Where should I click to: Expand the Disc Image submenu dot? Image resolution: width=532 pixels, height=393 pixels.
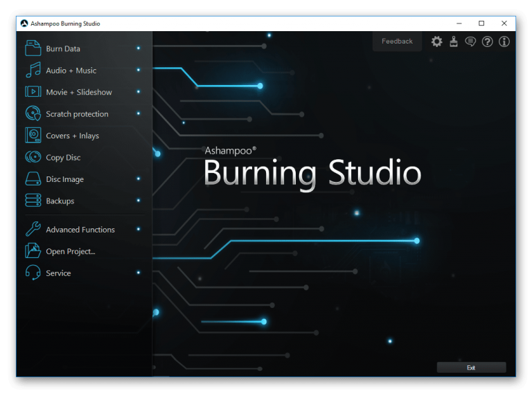[x=139, y=179]
